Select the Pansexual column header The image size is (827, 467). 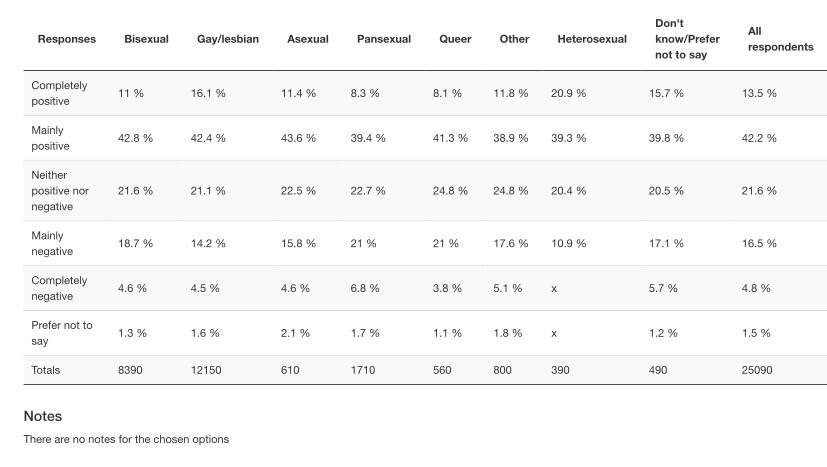(x=383, y=39)
